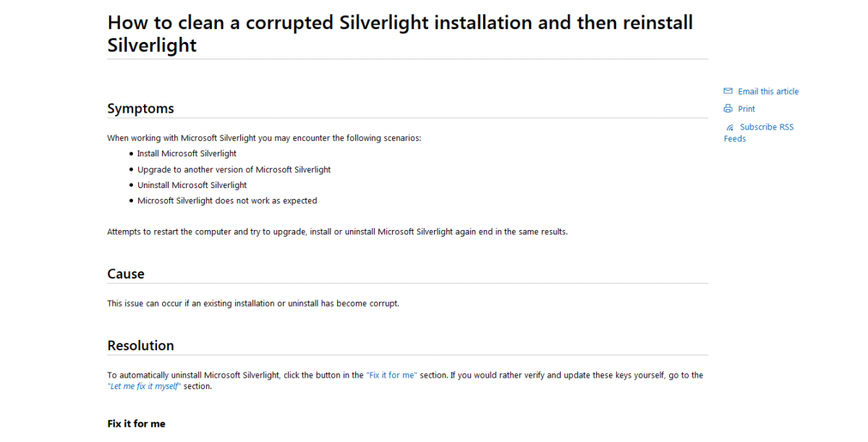868x442 pixels.
Task: Open the Email this article link
Action: pos(768,91)
